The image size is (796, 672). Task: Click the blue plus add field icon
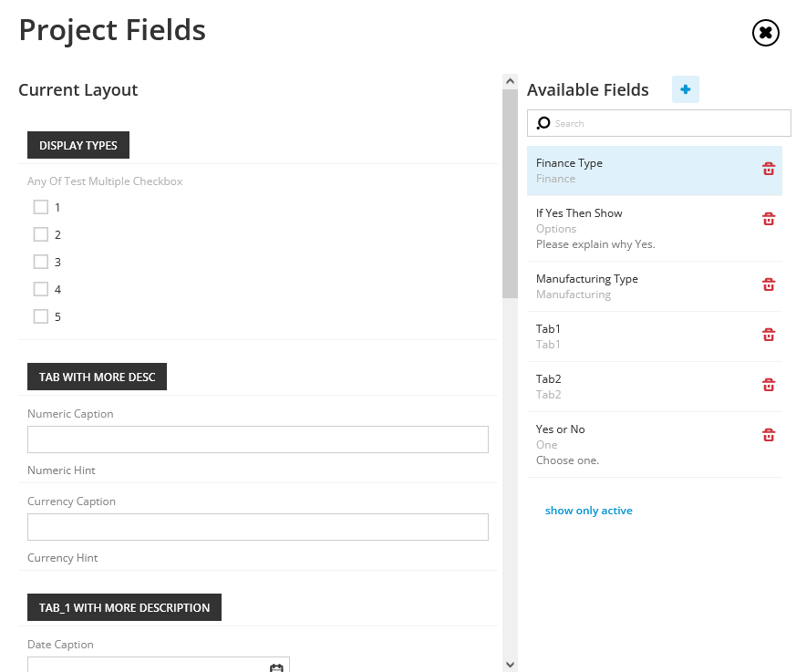686,89
